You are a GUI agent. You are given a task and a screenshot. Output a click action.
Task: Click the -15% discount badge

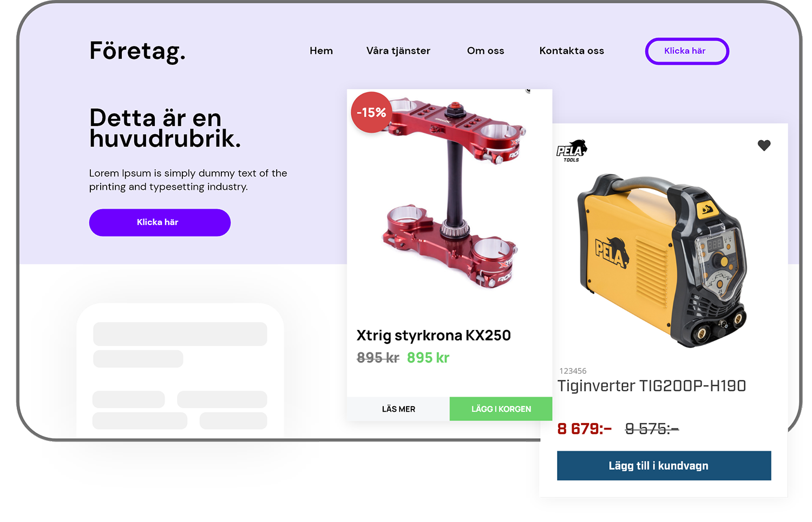(x=371, y=113)
